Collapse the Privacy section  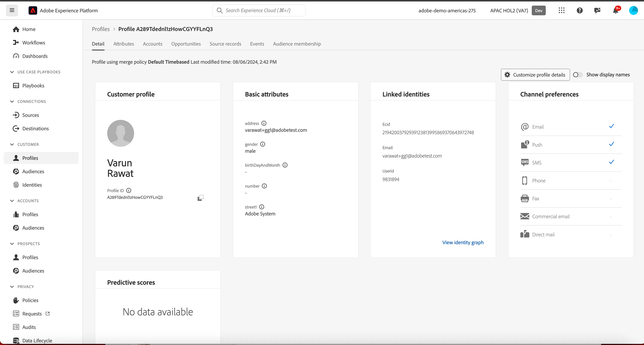[x=12, y=287]
